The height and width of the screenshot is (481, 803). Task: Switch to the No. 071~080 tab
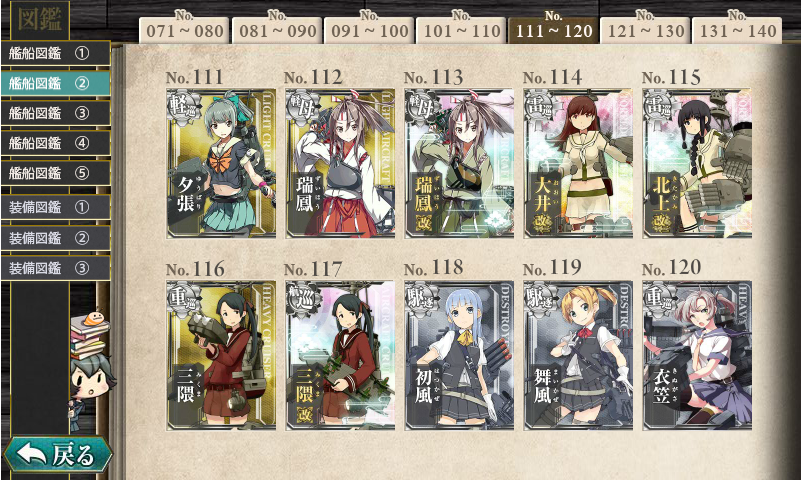click(185, 30)
